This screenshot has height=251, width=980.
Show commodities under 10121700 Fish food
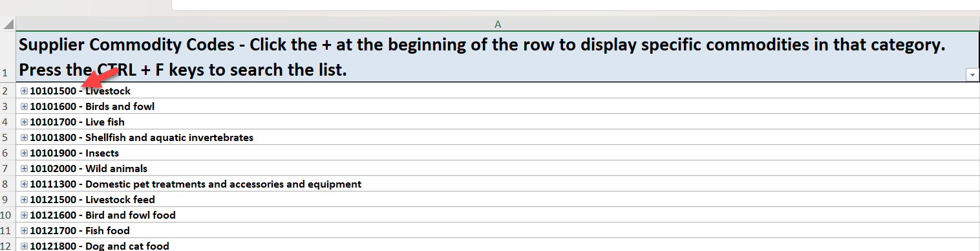[25, 231]
